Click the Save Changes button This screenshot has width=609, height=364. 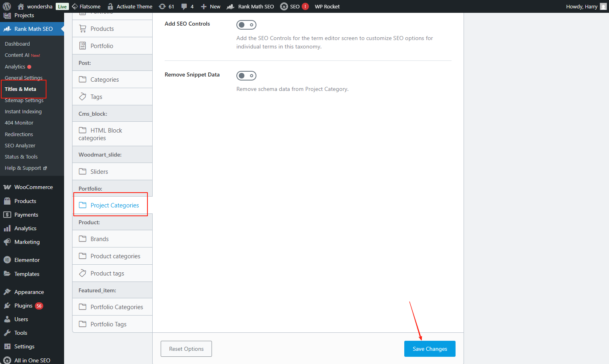(430, 349)
